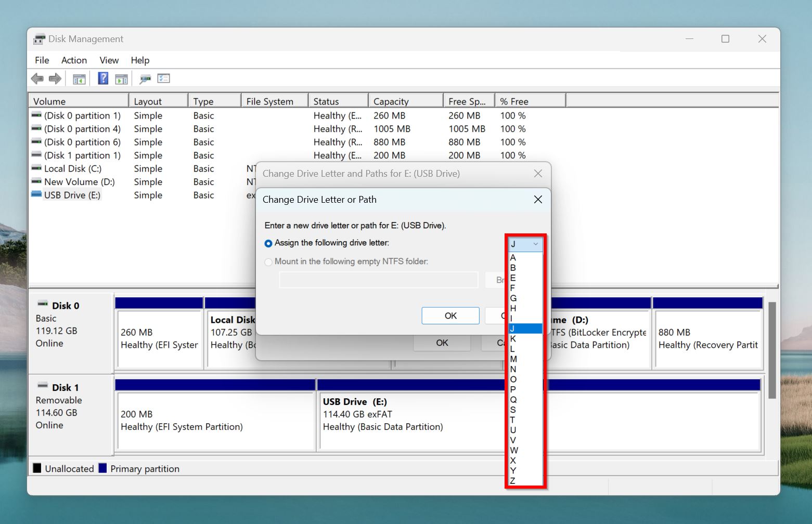
Task: Sort by the Capacity column header
Action: [406, 101]
